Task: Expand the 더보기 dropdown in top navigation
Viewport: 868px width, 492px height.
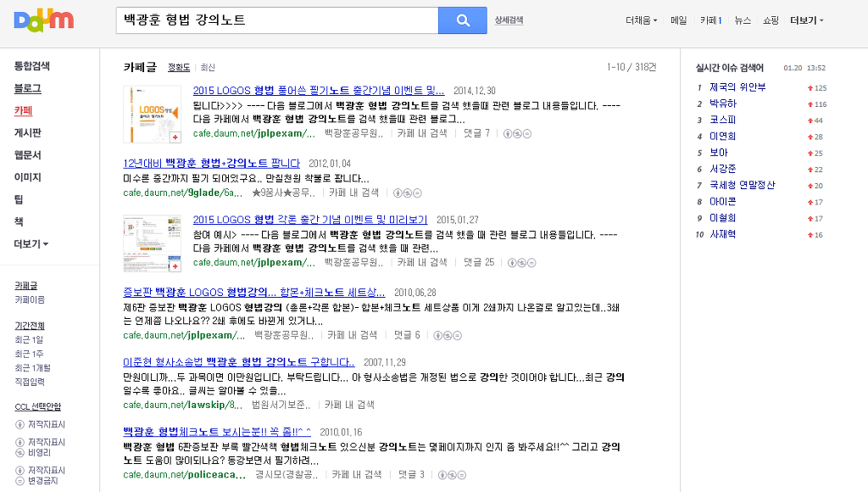Action: (807, 20)
